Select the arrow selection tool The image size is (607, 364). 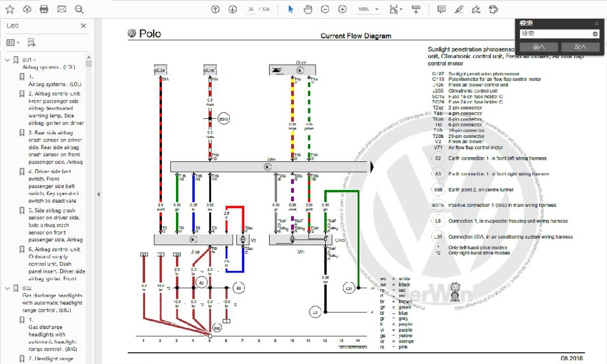pyautogui.click(x=290, y=9)
